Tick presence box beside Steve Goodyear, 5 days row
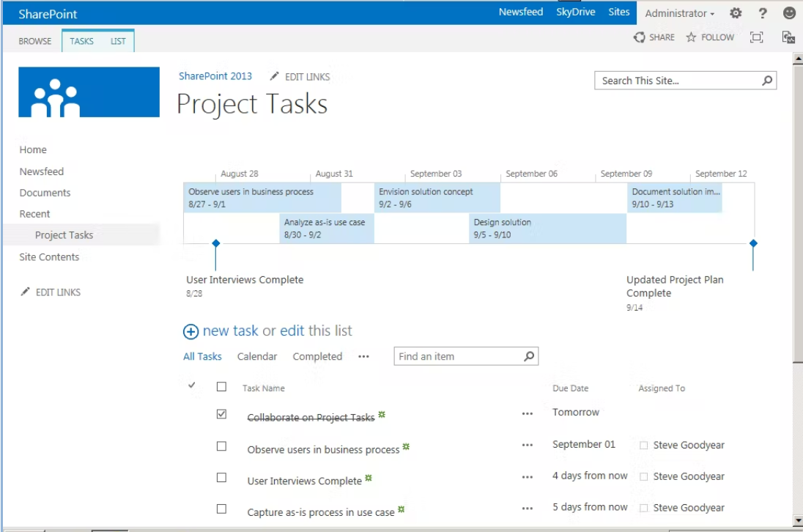 click(x=644, y=508)
